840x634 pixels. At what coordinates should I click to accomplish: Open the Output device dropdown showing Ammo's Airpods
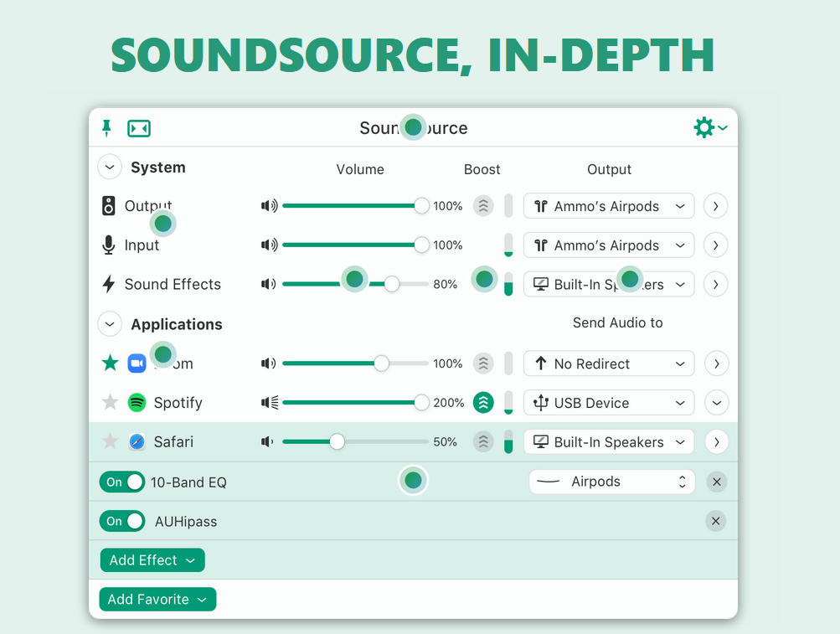[609, 206]
